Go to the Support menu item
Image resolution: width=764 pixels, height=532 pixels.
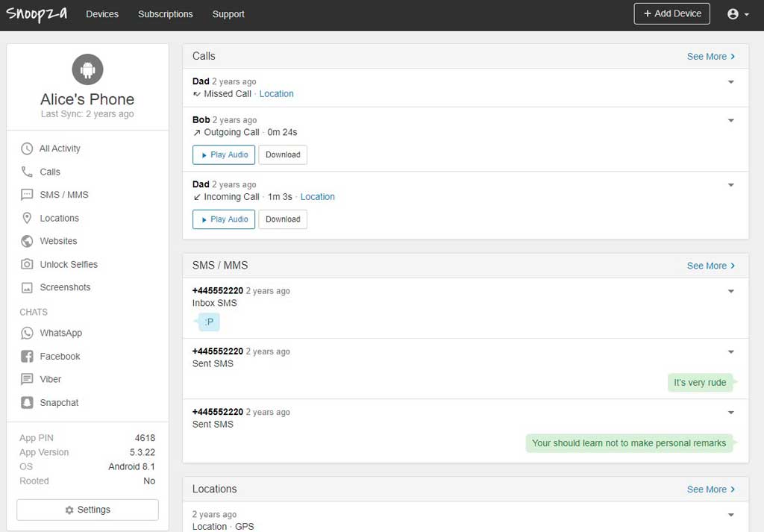click(x=228, y=14)
